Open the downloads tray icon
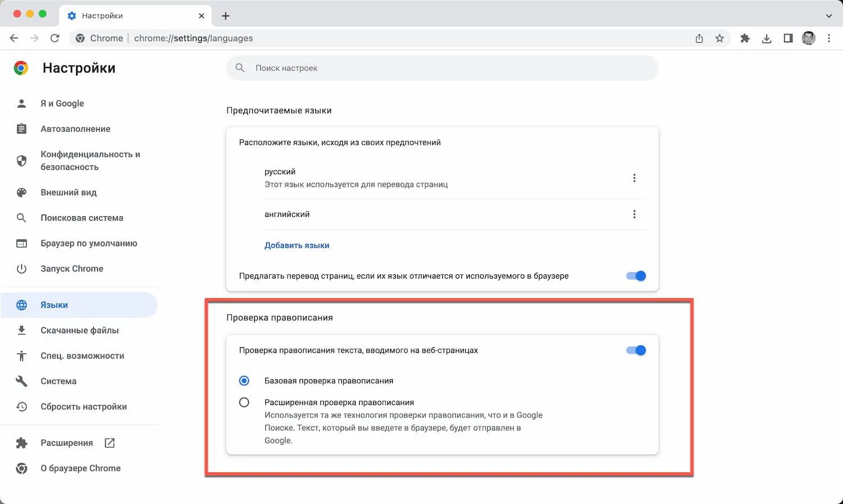This screenshot has height=504, width=843. 767,38
